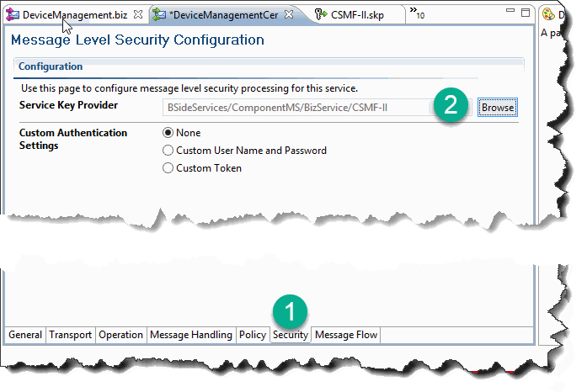Close the DeviceManagementCer editor tab
The image size is (587, 392).
289,14
